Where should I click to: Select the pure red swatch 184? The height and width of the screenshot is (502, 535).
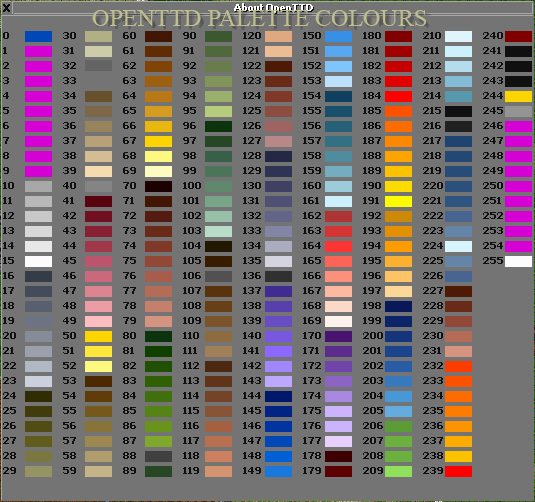(x=399, y=97)
